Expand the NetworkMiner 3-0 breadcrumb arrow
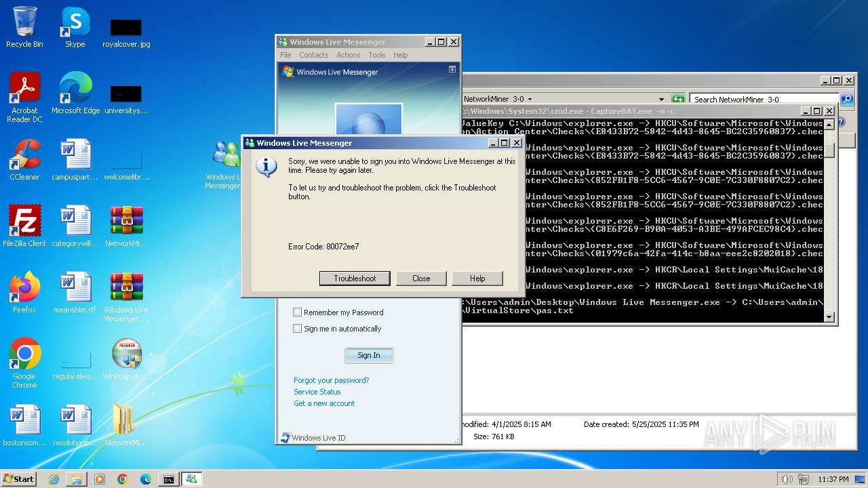 (530, 99)
